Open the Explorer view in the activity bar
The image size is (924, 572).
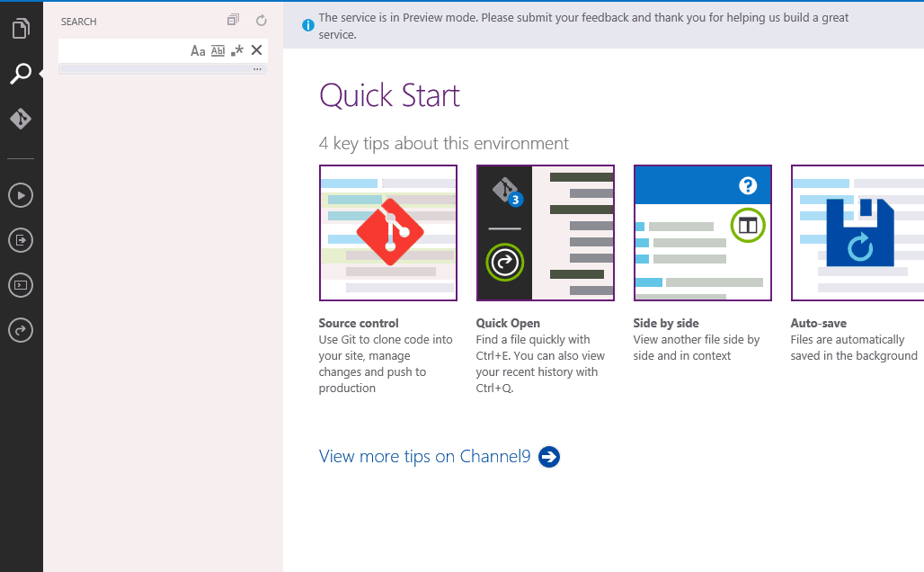(x=20, y=28)
